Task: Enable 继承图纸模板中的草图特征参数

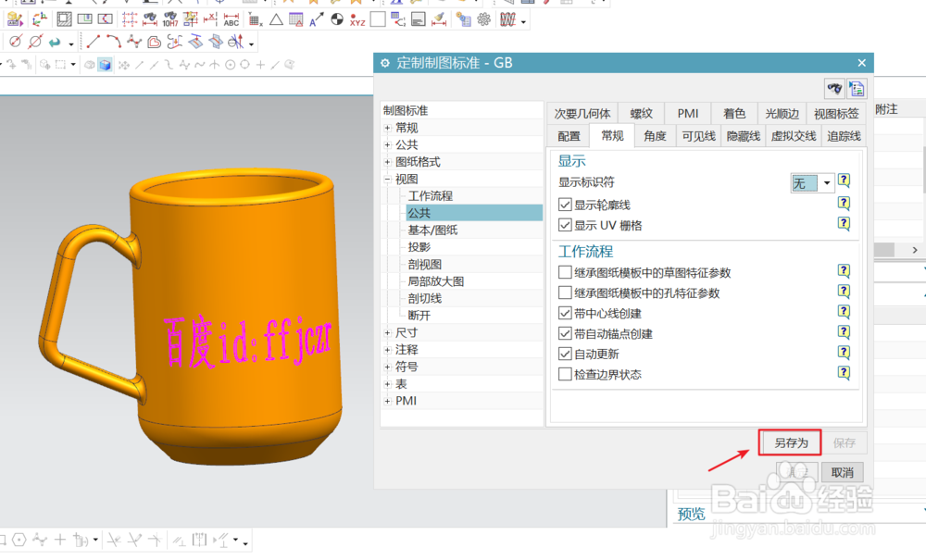Action: pyautogui.click(x=565, y=272)
